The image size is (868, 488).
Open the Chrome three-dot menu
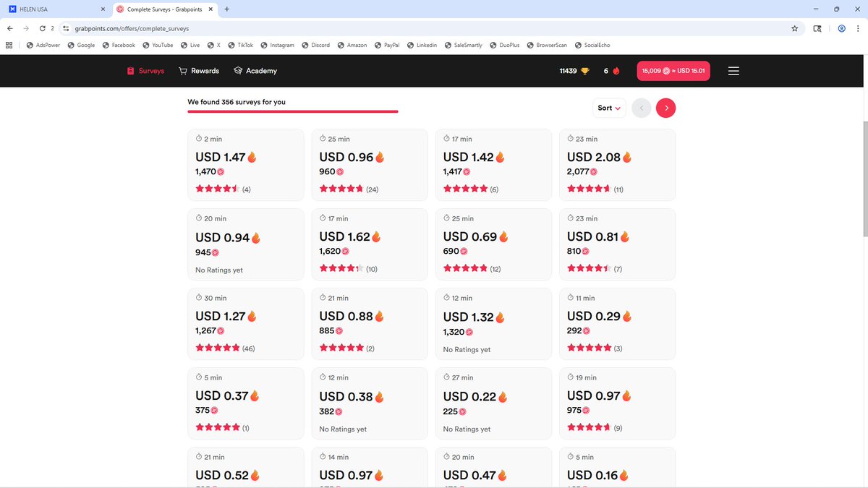[858, 29]
